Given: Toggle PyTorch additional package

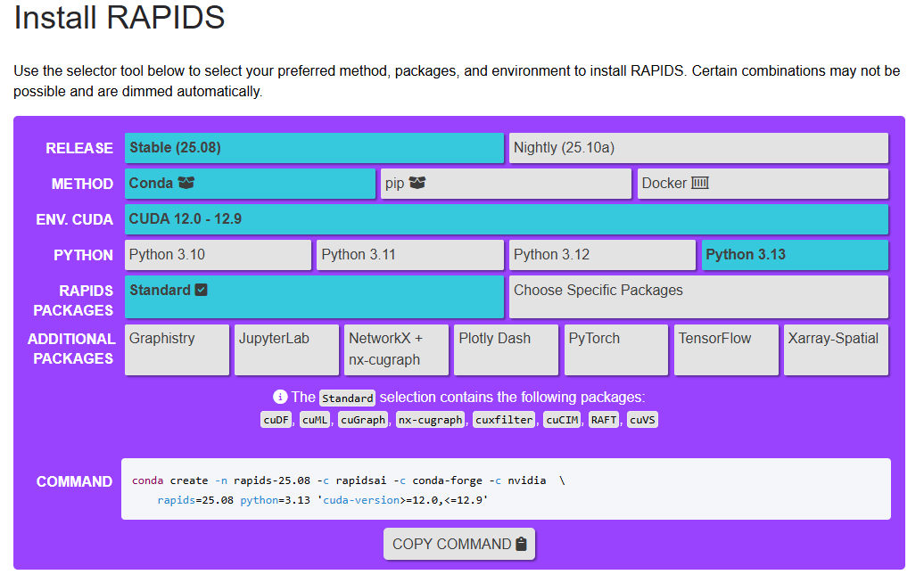Looking at the screenshot, I should [x=615, y=349].
